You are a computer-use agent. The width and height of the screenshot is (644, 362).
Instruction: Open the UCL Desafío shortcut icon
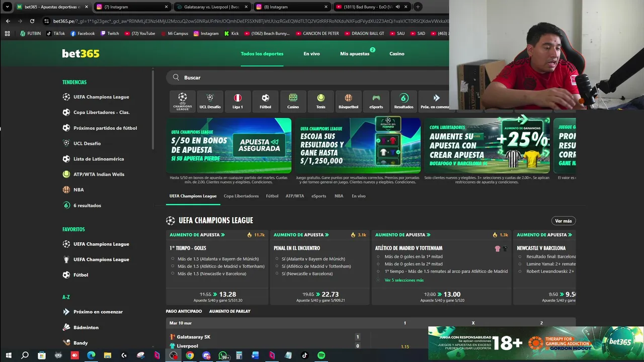tap(210, 101)
